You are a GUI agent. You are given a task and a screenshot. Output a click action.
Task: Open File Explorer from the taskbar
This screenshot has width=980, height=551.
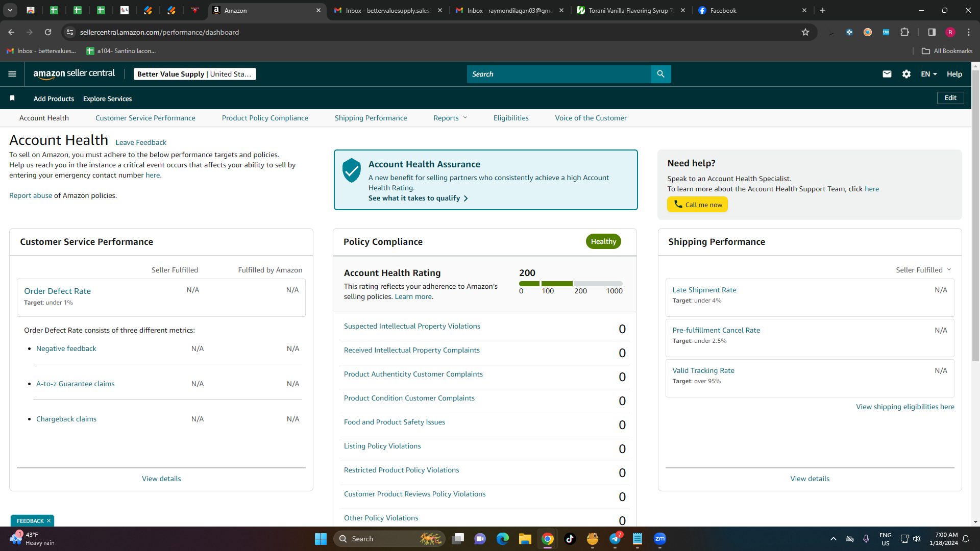(525, 539)
